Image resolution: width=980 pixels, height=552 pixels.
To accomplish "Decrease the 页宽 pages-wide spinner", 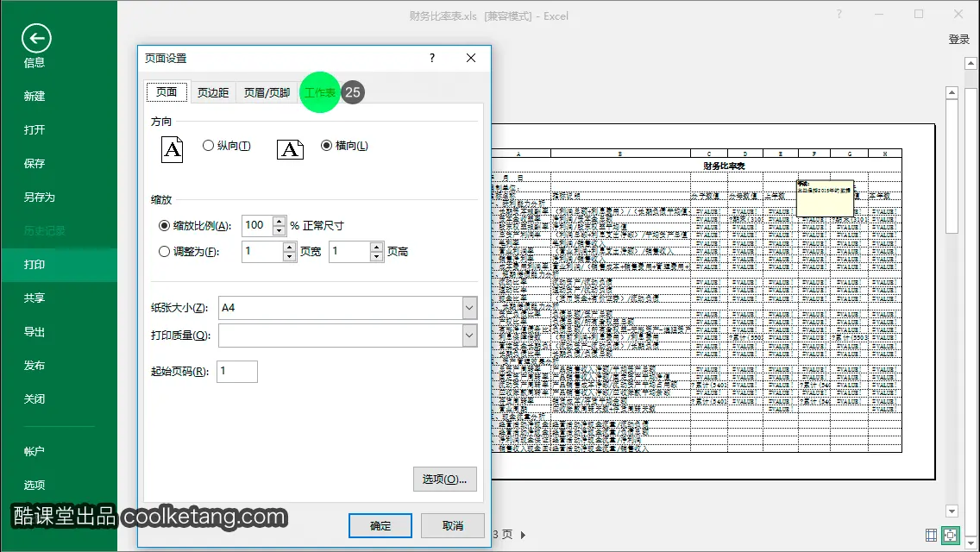I will [289, 256].
